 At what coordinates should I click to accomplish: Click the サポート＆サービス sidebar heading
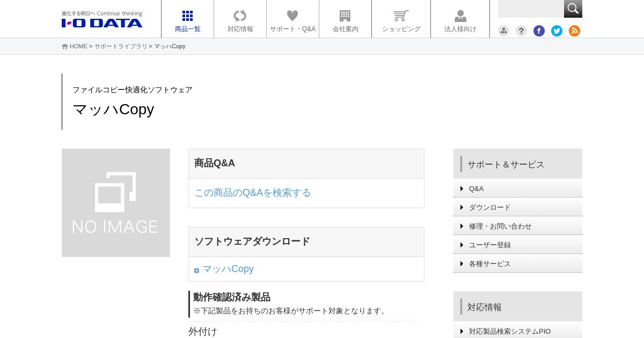coord(506,164)
